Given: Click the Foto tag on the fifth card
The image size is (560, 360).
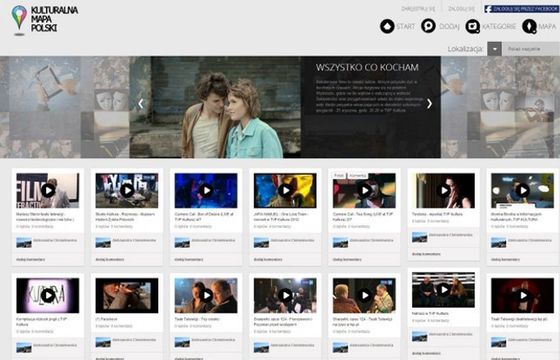Looking at the screenshot, I should (x=339, y=175).
